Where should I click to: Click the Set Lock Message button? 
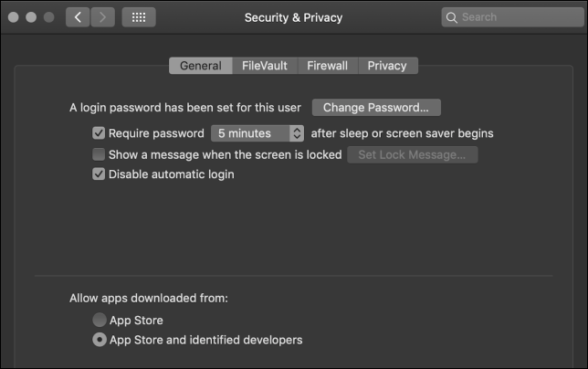(x=412, y=154)
